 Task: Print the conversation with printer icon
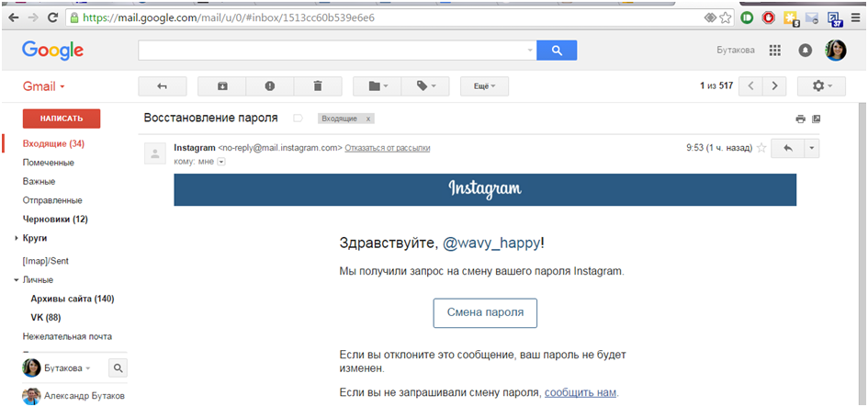click(800, 119)
